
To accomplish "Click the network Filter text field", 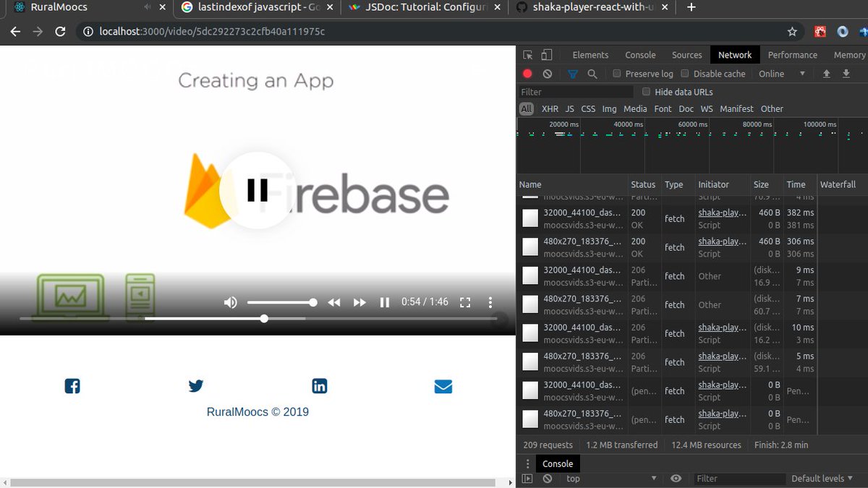I will click(x=576, y=92).
